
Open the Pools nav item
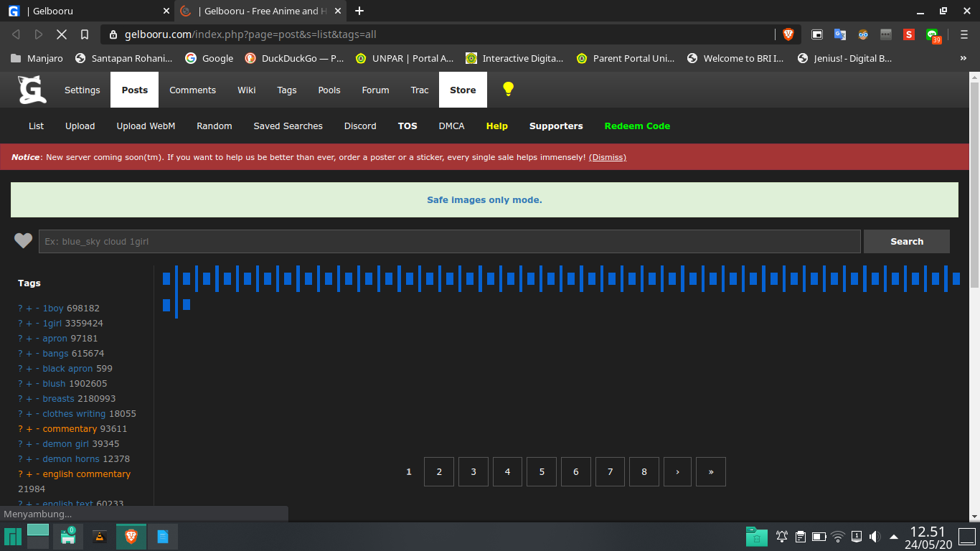329,90
